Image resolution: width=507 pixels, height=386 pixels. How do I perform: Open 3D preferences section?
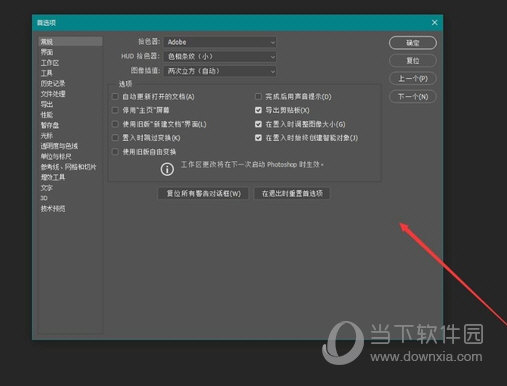pyautogui.click(x=44, y=198)
